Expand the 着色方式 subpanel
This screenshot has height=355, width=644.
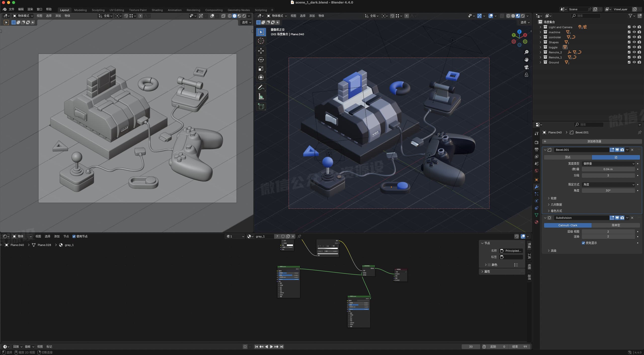[549, 211]
